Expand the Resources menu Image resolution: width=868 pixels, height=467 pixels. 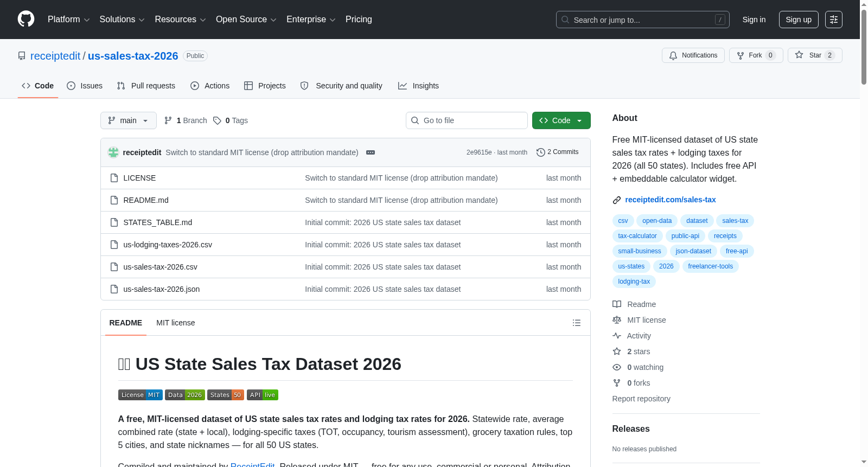[x=180, y=20]
